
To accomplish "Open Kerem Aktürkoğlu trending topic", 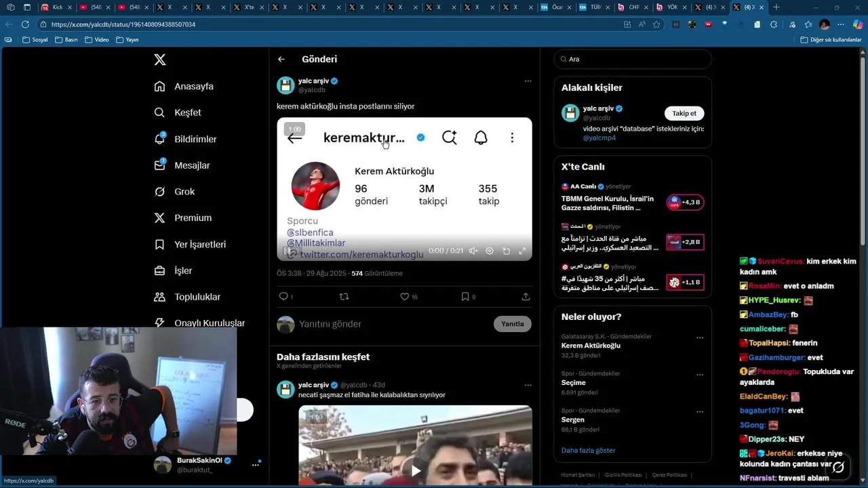I will pos(591,346).
